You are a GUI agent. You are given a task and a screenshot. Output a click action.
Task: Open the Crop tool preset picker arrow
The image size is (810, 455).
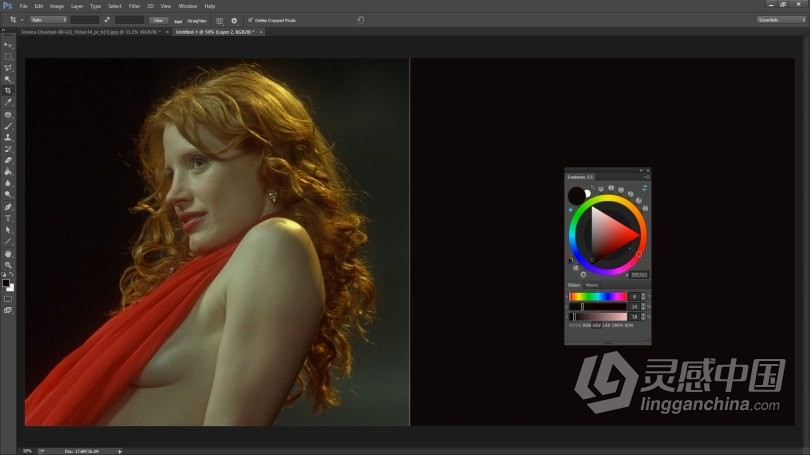tap(22, 20)
